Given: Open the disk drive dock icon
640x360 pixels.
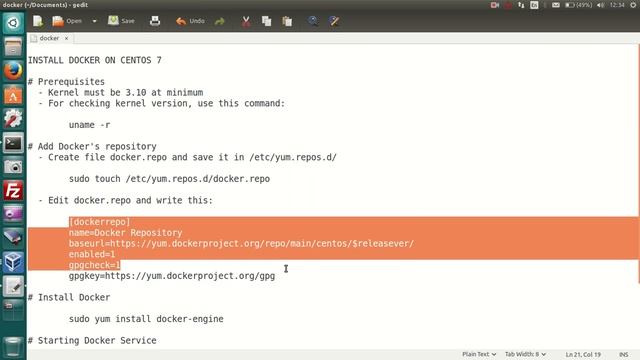Looking at the screenshot, I should point(13,238).
